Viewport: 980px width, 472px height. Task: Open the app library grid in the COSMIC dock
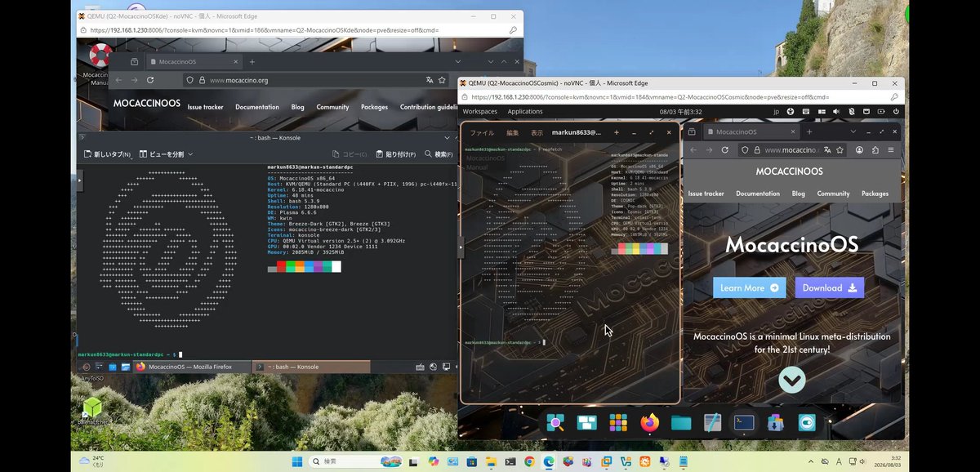tap(618, 422)
